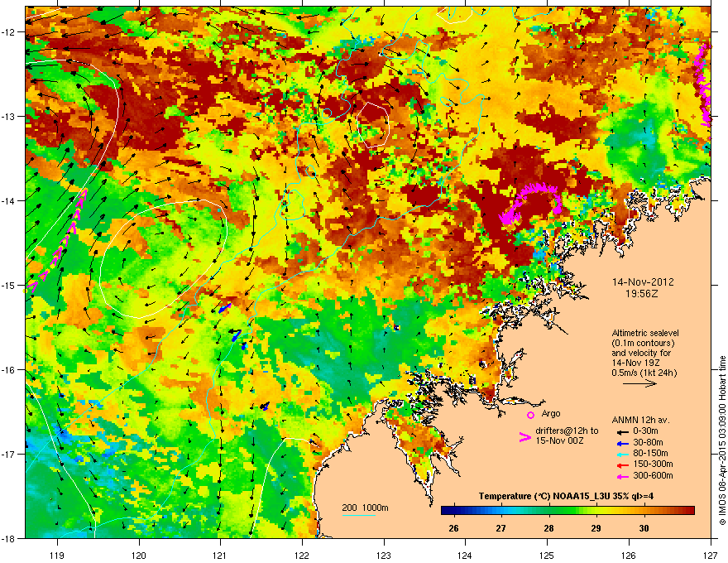
Task: Click the latitude axis label '-18'
Action: (x=8, y=538)
